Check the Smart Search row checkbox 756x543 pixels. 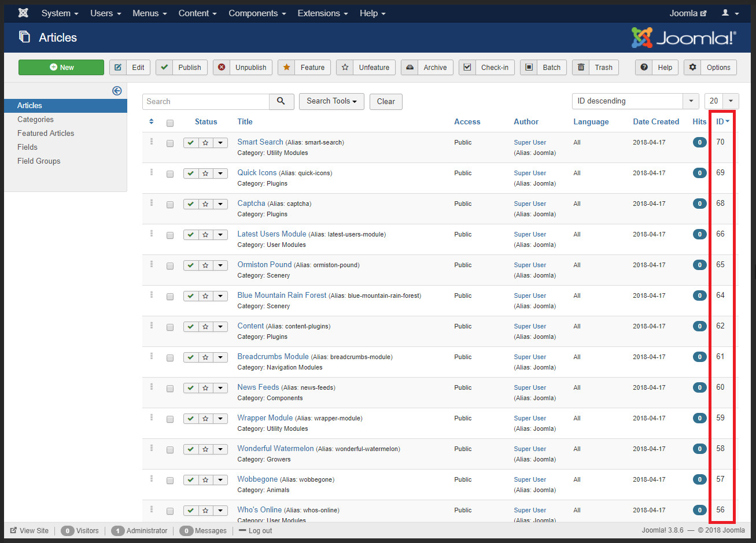[170, 143]
